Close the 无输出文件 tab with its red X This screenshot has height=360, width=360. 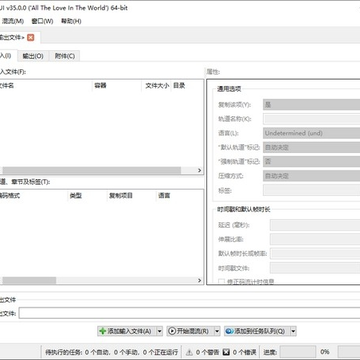point(30,37)
